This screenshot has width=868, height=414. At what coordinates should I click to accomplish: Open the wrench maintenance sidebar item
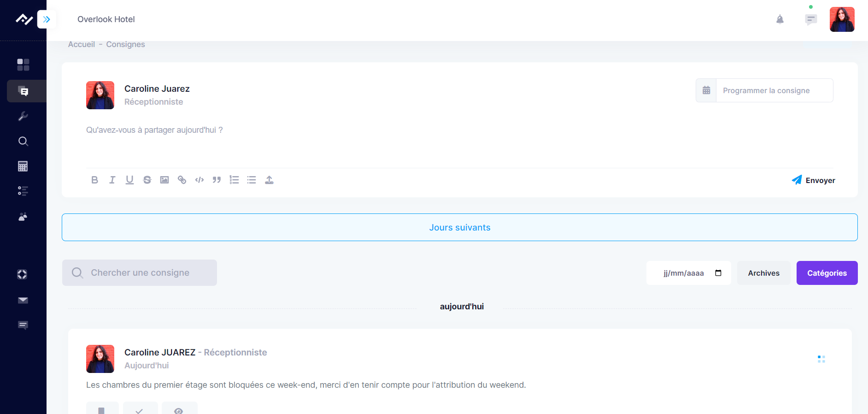coord(23,116)
